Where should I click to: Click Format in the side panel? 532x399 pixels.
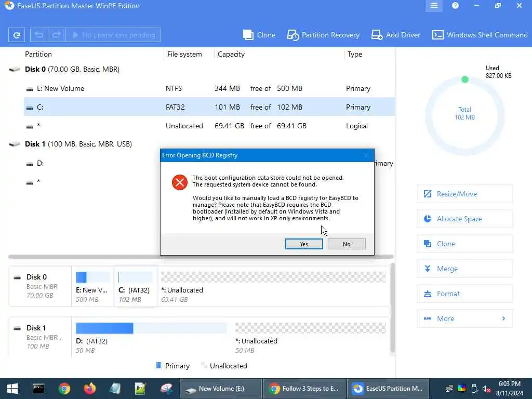(464, 294)
